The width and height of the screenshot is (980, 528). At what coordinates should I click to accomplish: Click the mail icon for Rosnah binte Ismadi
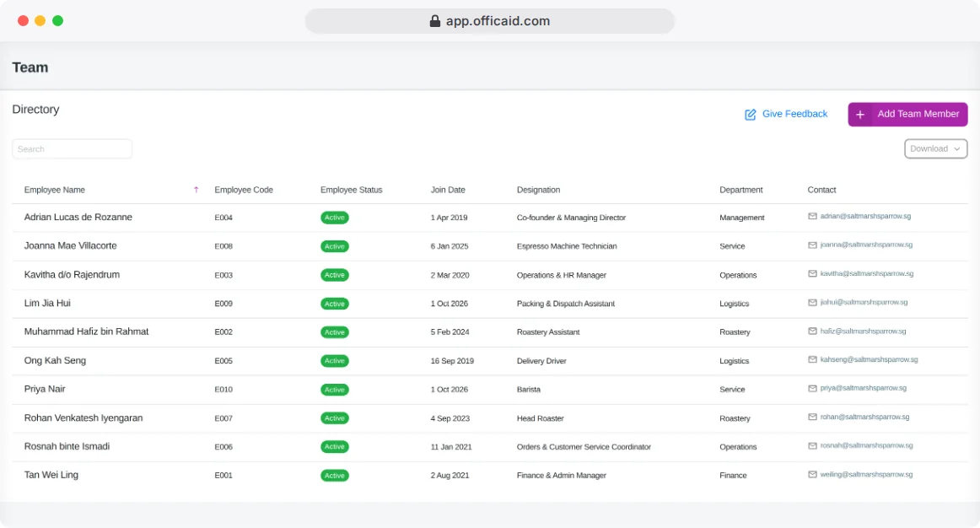[x=812, y=445]
